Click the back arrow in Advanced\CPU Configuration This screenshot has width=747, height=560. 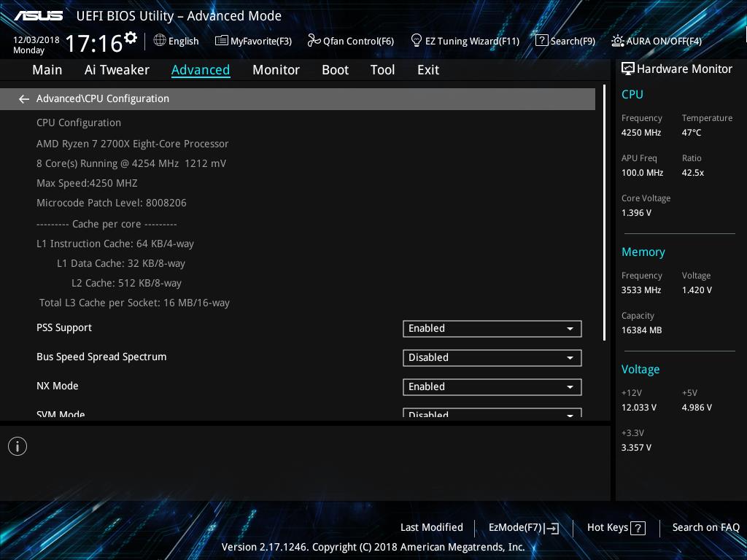click(x=23, y=99)
